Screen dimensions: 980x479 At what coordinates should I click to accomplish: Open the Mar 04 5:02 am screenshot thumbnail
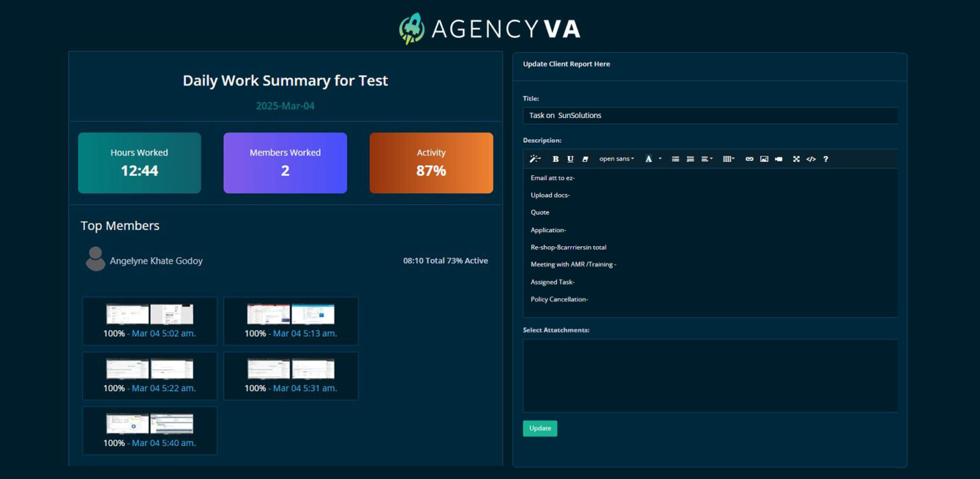(149, 313)
